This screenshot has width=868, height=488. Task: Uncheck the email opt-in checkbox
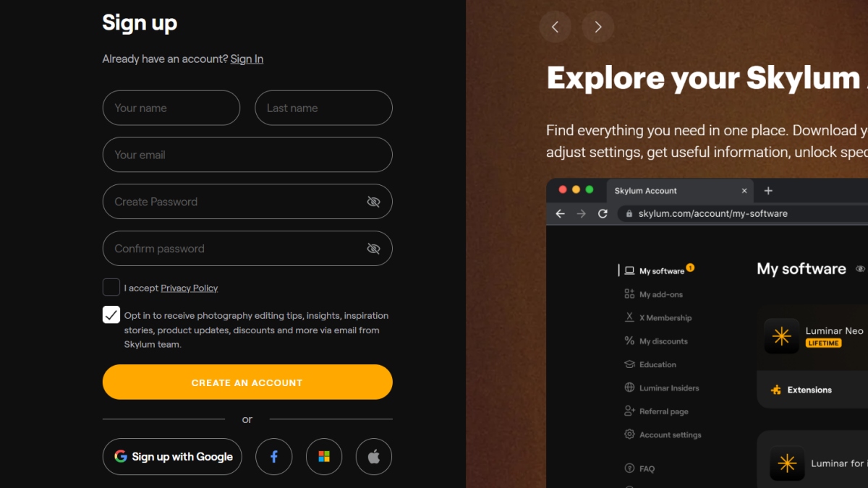point(111,314)
